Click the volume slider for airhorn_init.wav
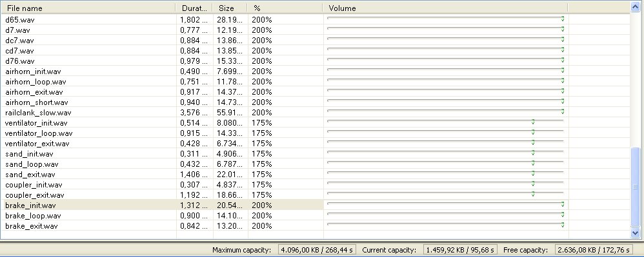Screen dimensions: 644x257 tap(445, 70)
